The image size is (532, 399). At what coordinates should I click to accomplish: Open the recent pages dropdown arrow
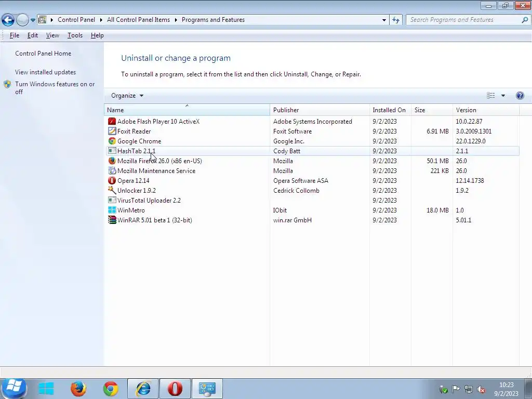pos(33,20)
